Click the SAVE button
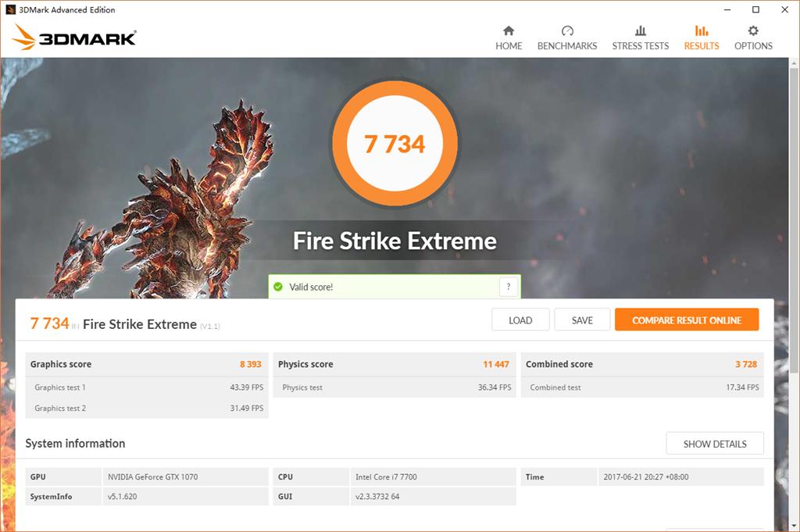800x532 pixels. click(583, 320)
